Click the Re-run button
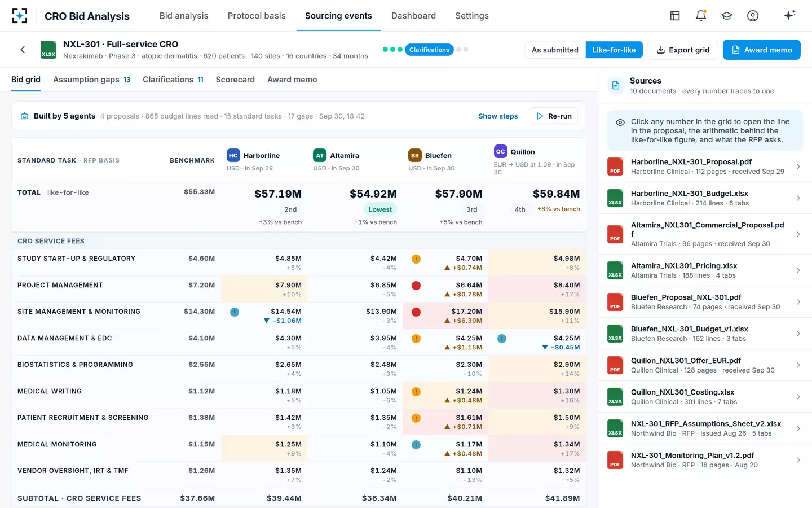This screenshot has width=812, height=508. 554,116
